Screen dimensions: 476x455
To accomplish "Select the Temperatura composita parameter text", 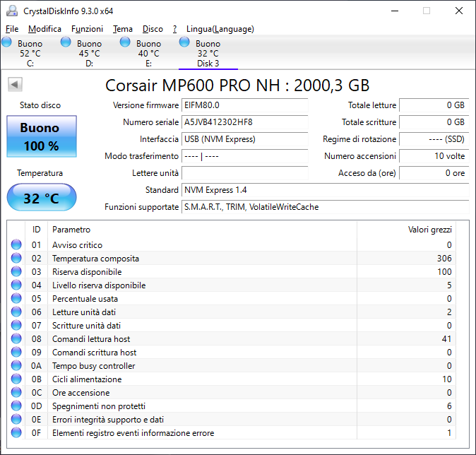I will 95,259.
